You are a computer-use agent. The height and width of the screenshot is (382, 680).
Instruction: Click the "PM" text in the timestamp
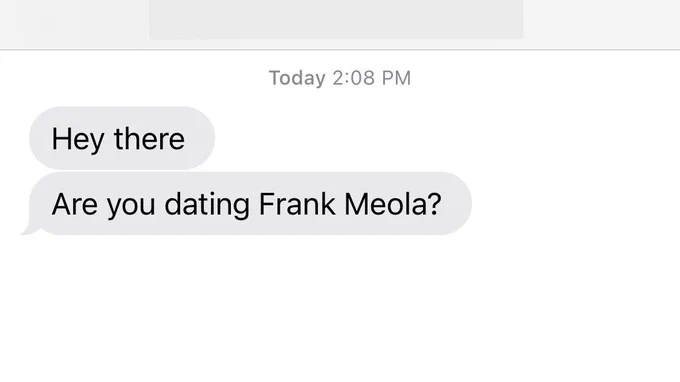[396, 78]
